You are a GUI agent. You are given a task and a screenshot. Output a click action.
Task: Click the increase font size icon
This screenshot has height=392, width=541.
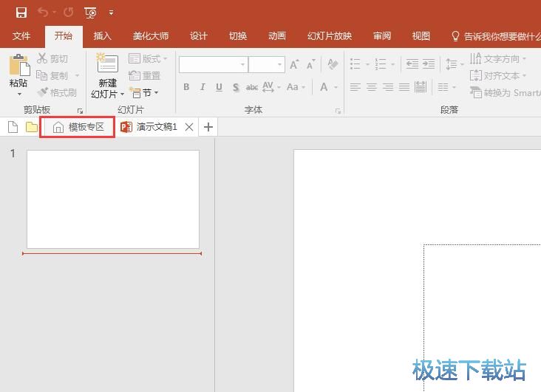[x=294, y=65]
